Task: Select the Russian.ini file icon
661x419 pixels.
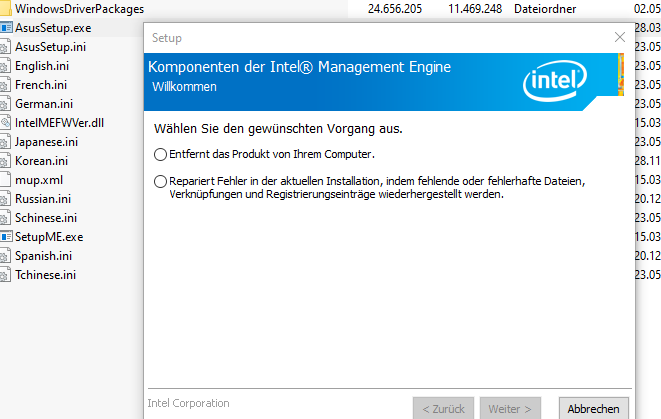Action: point(5,199)
